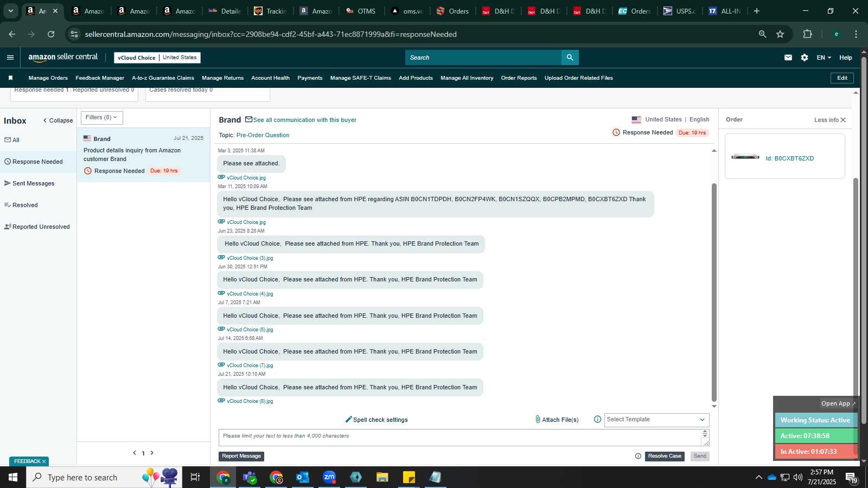868x488 pixels.
Task: Open the browser tab search dropdown
Action: [x=10, y=11]
